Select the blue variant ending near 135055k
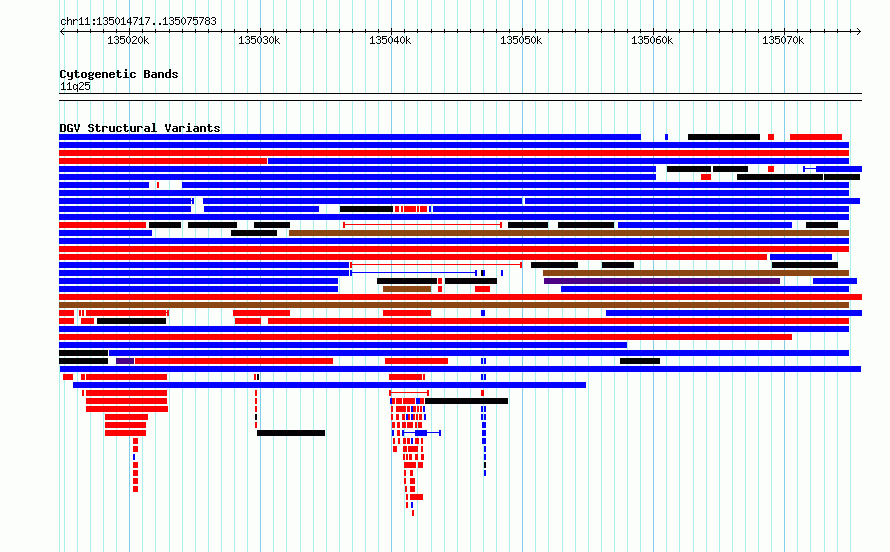The image size is (890, 552). click(x=329, y=385)
